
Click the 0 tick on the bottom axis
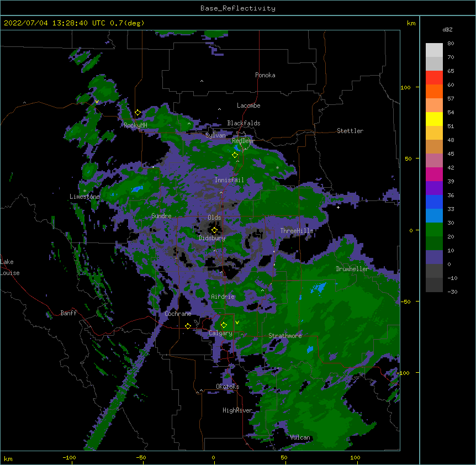pos(213,457)
